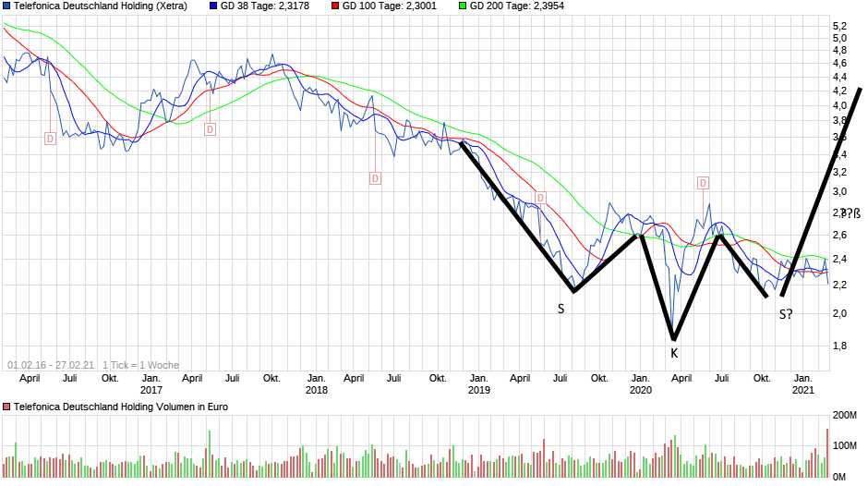Click the 4,0 price axis label
868x486 pixels.
click(x=839, y=105)
